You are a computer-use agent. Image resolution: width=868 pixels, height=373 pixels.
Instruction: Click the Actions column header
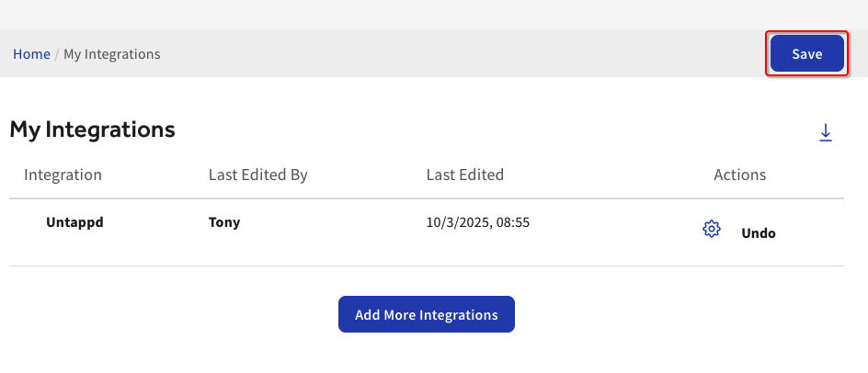[x=739, y=175]
